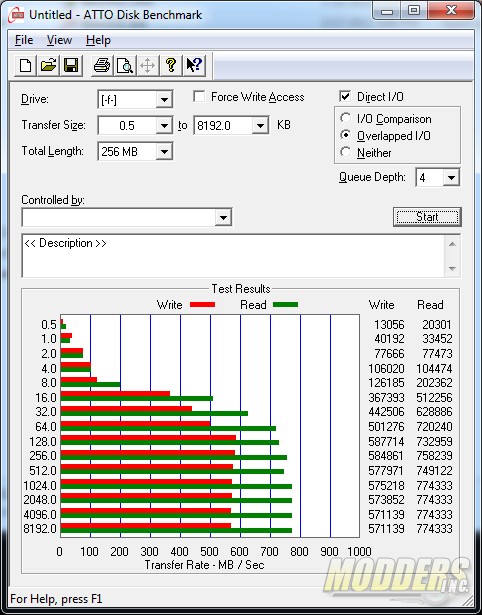Screen dimensions: 482x615
Task: Click the 16.0 row red write bar
Action: (115, 393)
